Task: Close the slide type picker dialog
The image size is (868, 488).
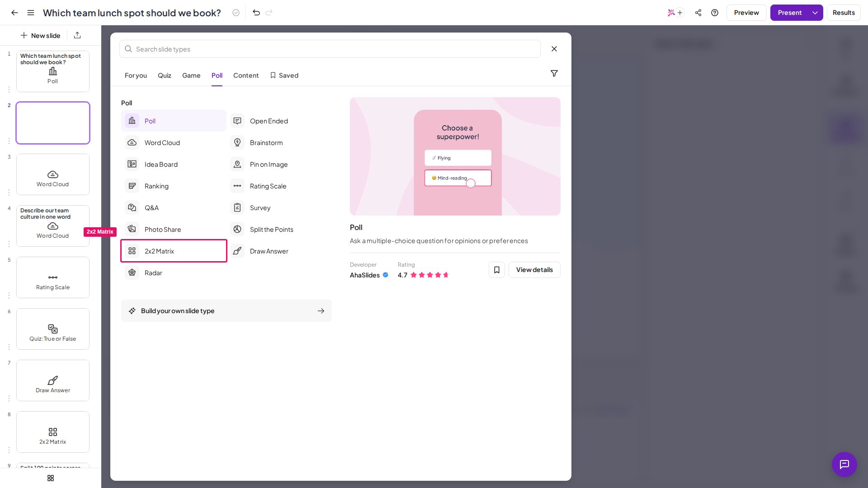Action: pyautogui.click(x=554, y=49)
